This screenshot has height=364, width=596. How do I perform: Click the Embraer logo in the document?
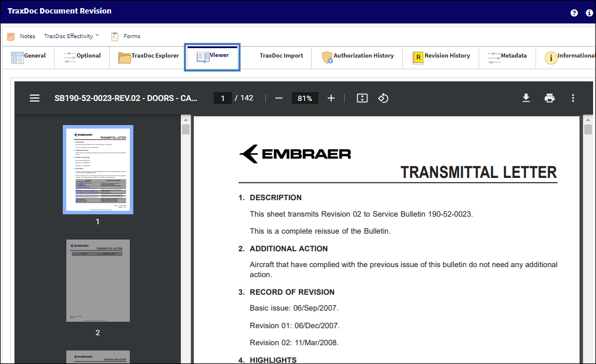tap(295, 154)
